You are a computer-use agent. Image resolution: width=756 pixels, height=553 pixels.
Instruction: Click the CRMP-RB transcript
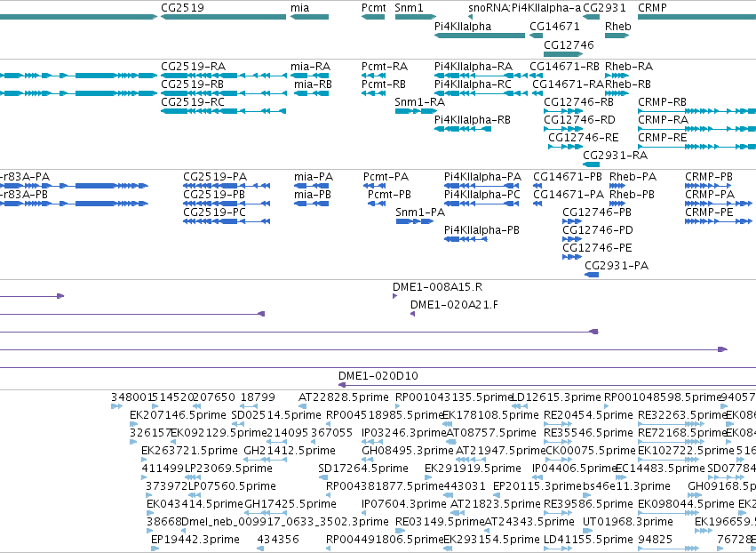[x=696, y=111]
